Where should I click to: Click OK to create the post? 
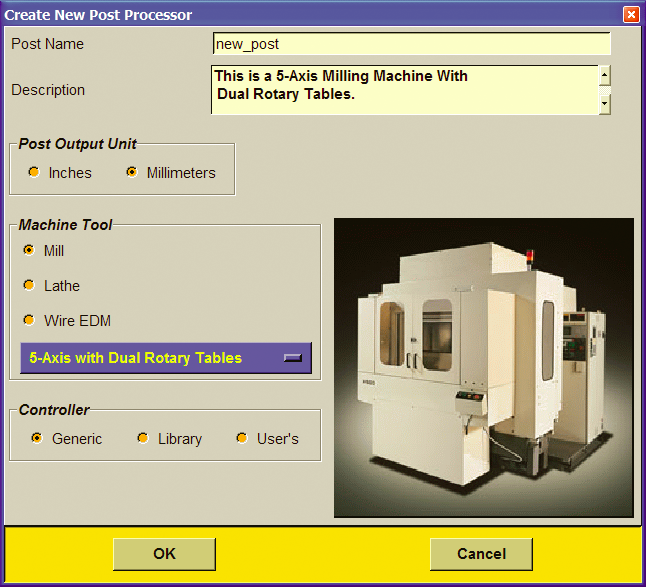click(164, 554)
